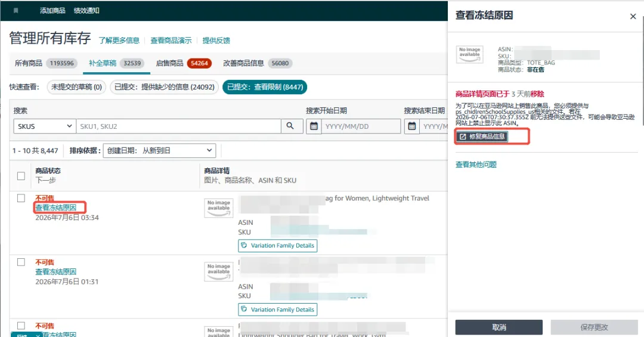Image resolution: width=644 pixels, height=337 pixels.
Task: Close the 查看冻结原因 panel
Action: 633,17
